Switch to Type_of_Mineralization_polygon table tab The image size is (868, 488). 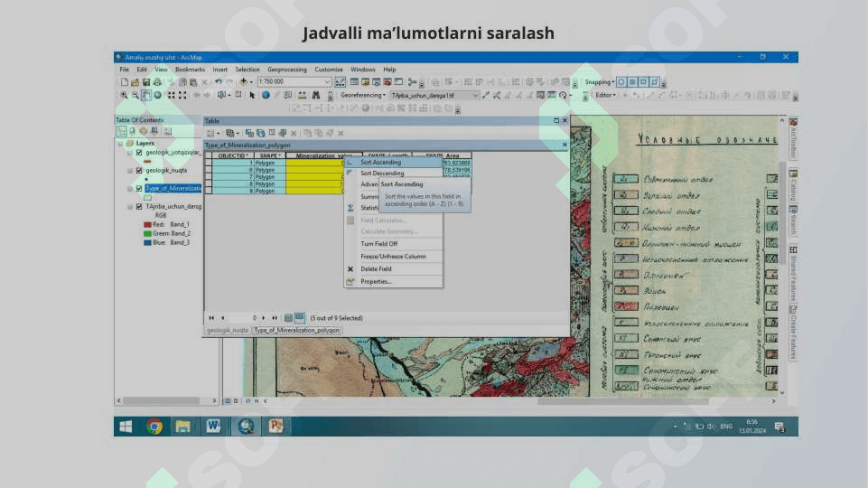tap(297, 330)
